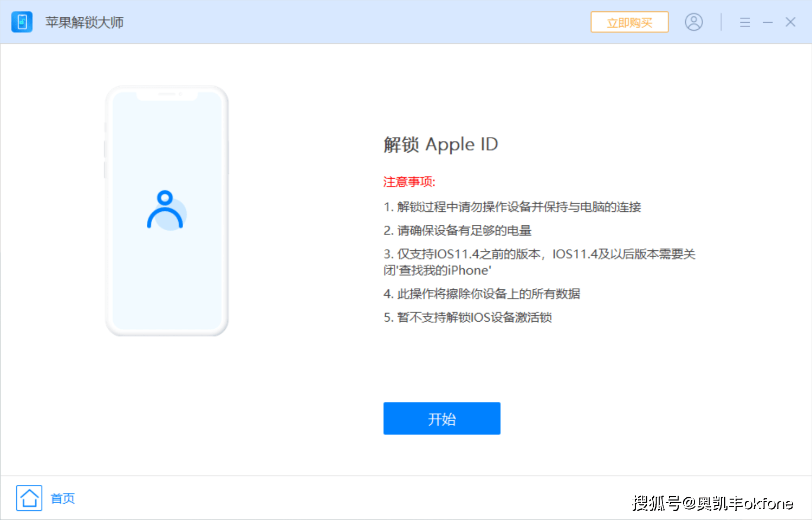Click the phone illustration's top notch
The image size is (812, 520).
tap(167, 95)
